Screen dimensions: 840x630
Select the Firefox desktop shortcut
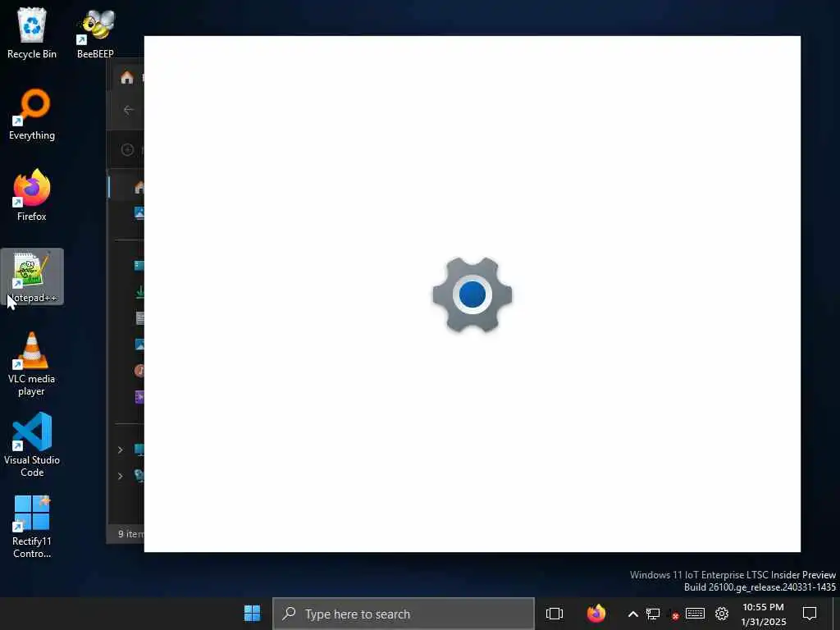coord(32,195)
